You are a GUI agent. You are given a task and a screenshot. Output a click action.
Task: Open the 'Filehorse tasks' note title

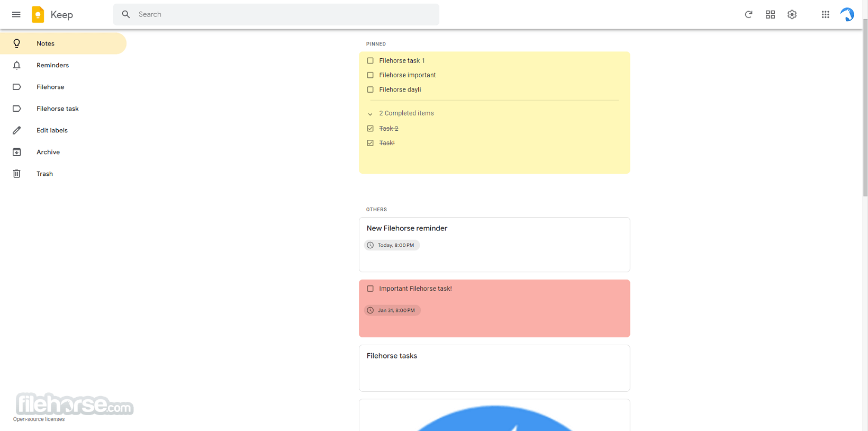pyautogui.click(x=392, y=356)
